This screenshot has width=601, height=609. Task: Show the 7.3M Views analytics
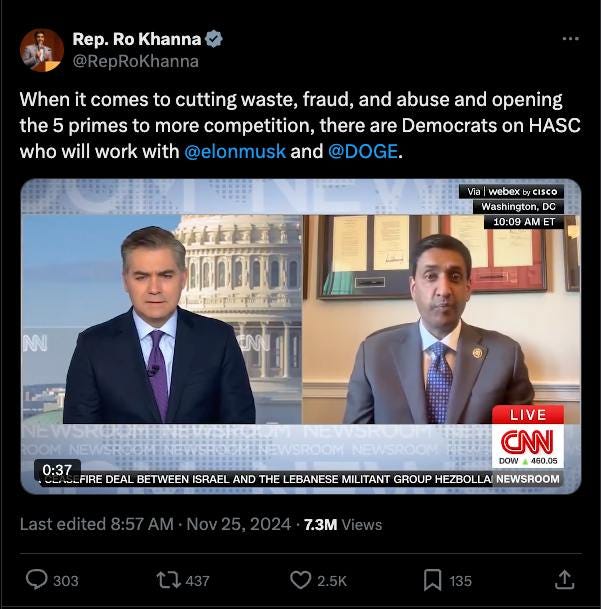(x=343, y=525)
